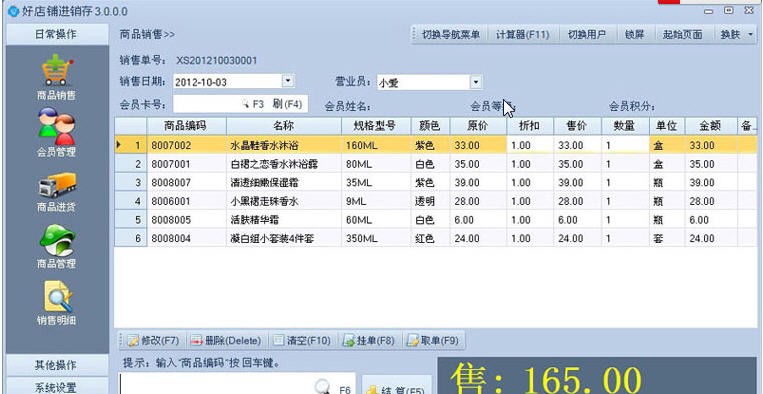Click the 挂单(F8) hold order button
The width and height of the screenshot is (763, 394).
pyautogui.click(x=368, y=340)
